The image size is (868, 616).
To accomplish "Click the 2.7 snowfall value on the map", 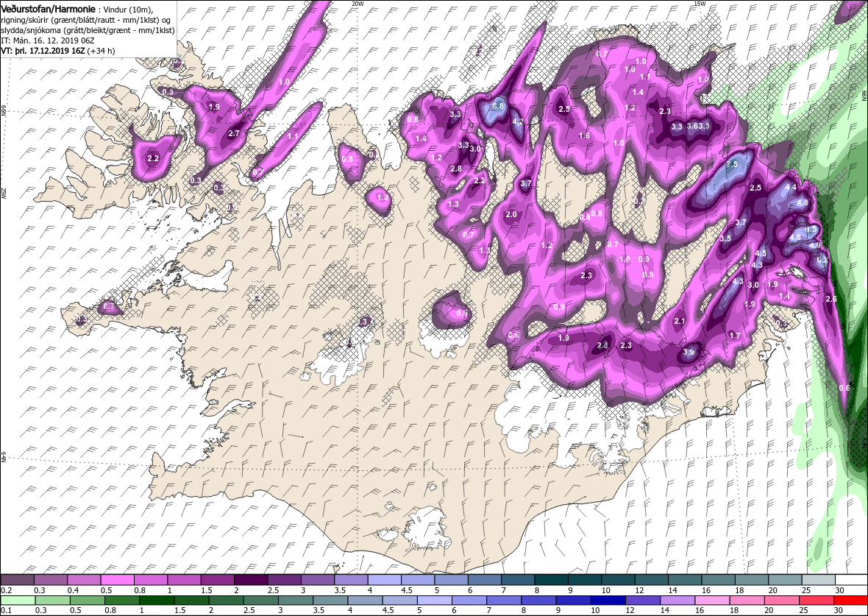I will 234,133.
